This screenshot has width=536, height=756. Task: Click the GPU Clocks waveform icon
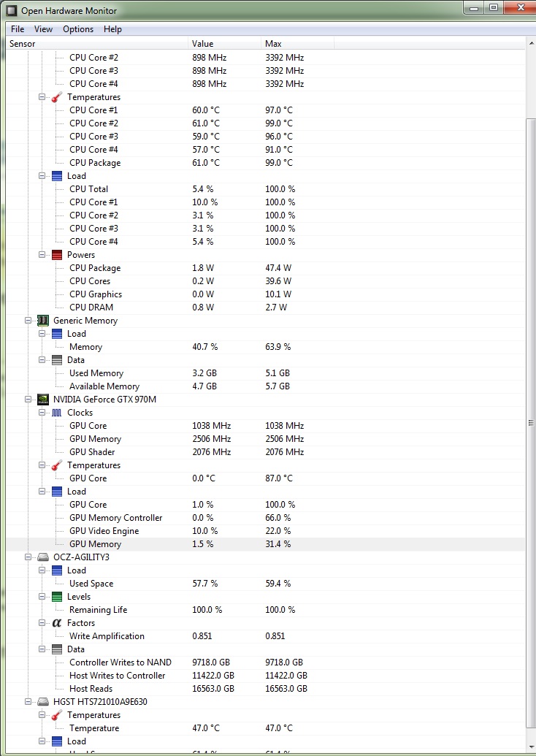[x=57, y=413]
